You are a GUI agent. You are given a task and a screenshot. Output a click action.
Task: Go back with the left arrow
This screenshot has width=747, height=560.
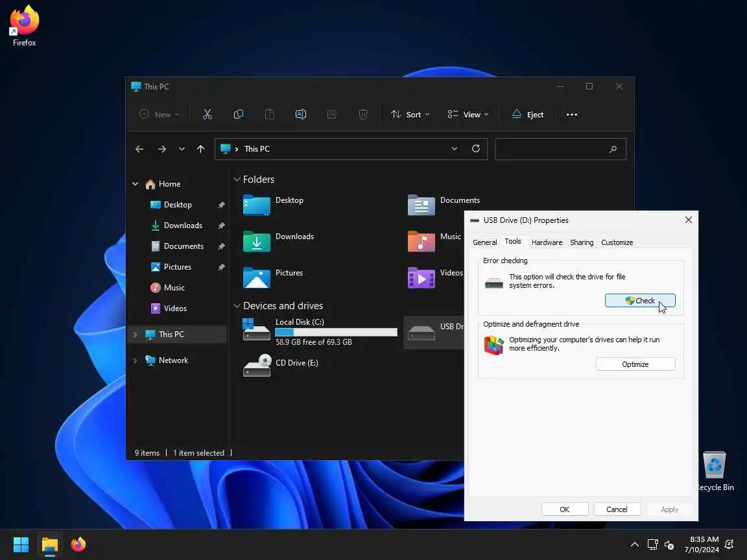[x=139, y=149]
